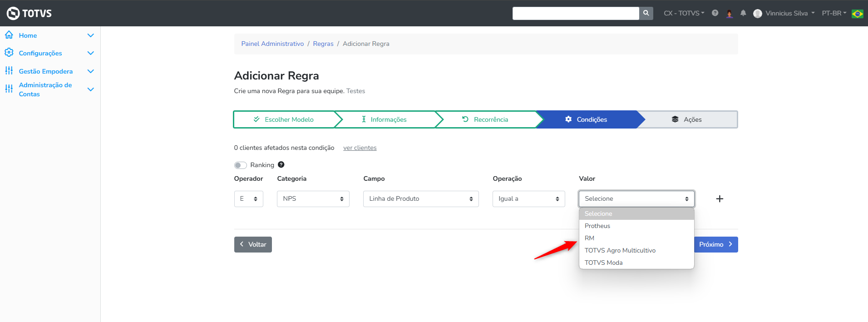Click the search magnifier button
Image resolution: width=868 pixels, height=322 pixels.
(646, 13)
